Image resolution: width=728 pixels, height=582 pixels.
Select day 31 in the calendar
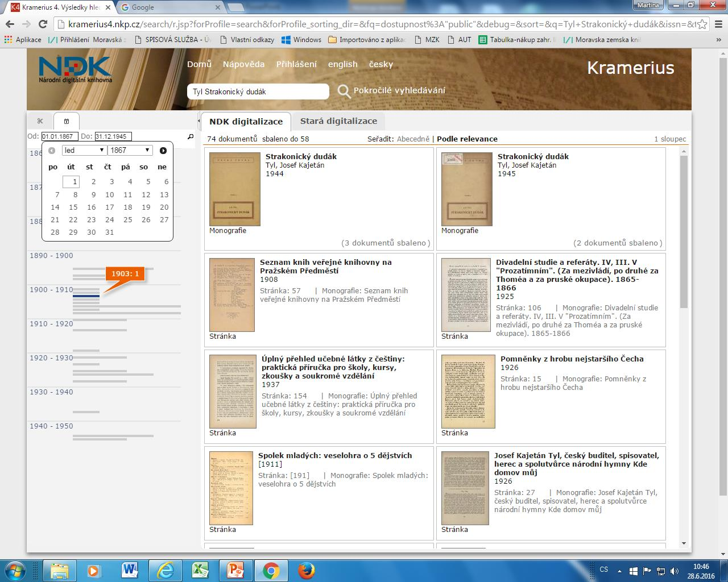110,232
